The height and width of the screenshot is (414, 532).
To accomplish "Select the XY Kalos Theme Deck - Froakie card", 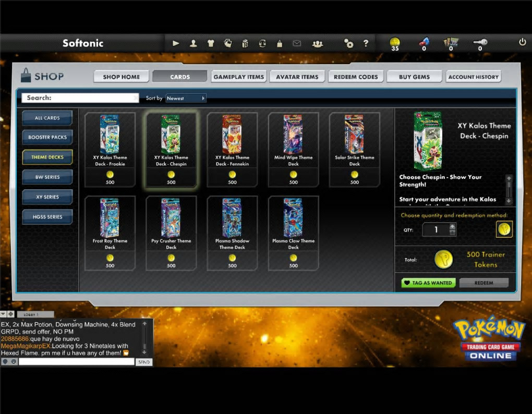I will (110, 150).
